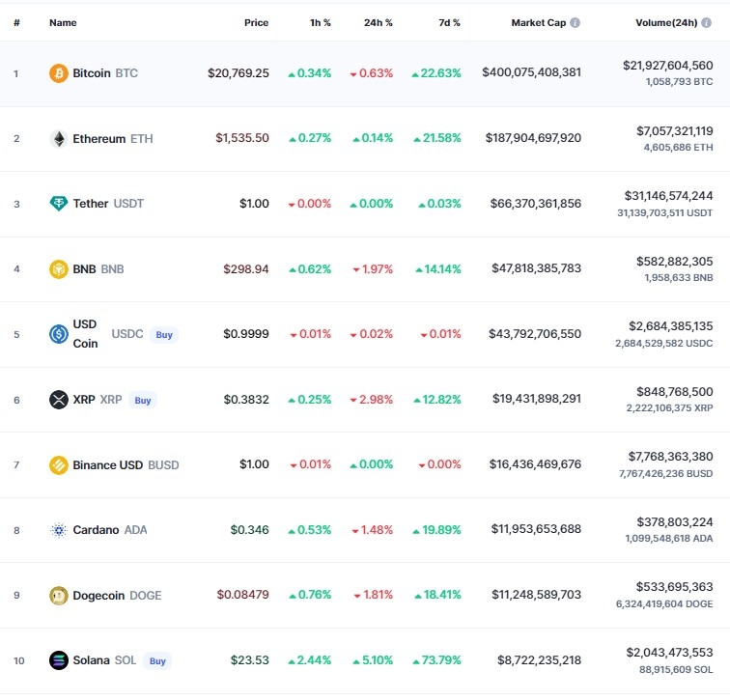Click the Solana logo icon
730x700 pixels.
pyautogui.click(x=59, y=661)
